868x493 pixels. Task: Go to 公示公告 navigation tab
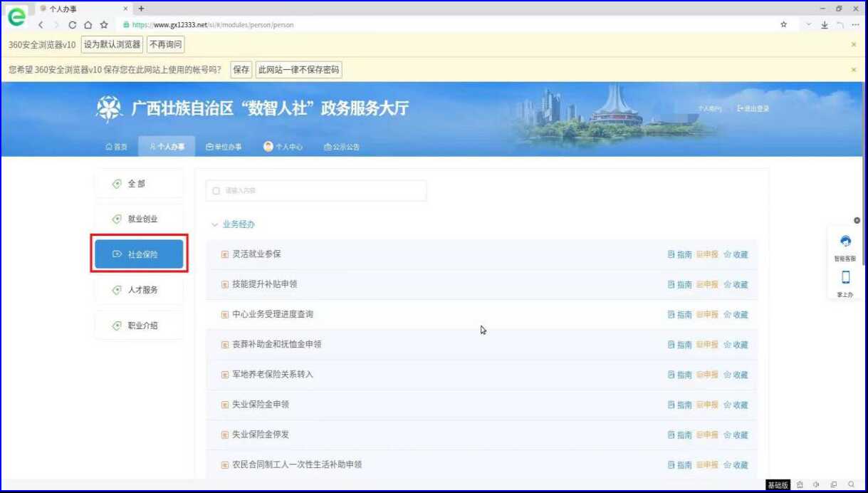pos(342,147)
